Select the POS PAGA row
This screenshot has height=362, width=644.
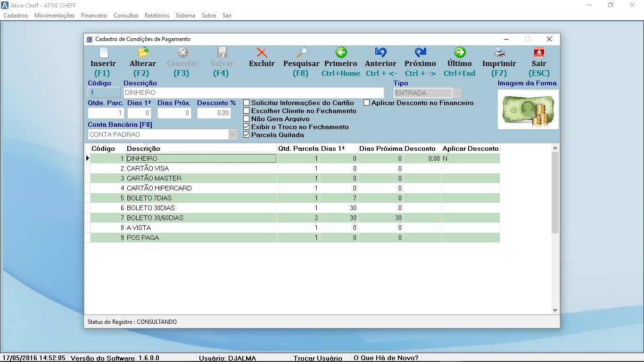pos(295,238)
